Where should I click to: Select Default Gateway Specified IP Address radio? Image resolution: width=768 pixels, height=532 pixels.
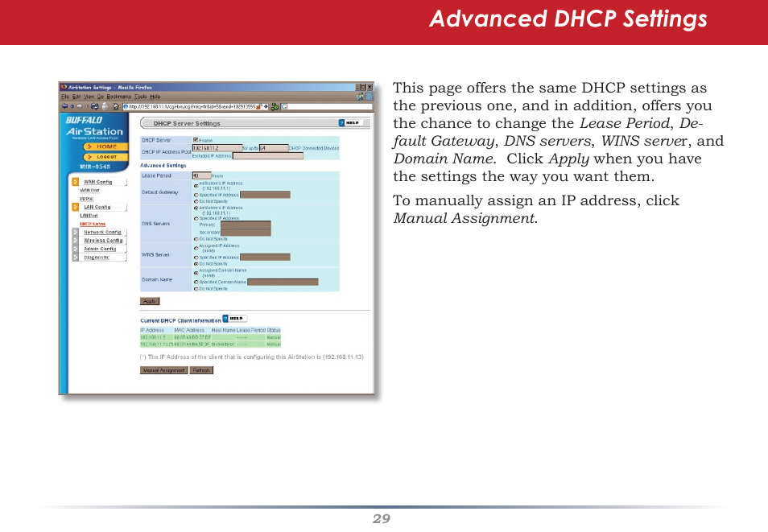pyautogui.click(x=196, y=195)
